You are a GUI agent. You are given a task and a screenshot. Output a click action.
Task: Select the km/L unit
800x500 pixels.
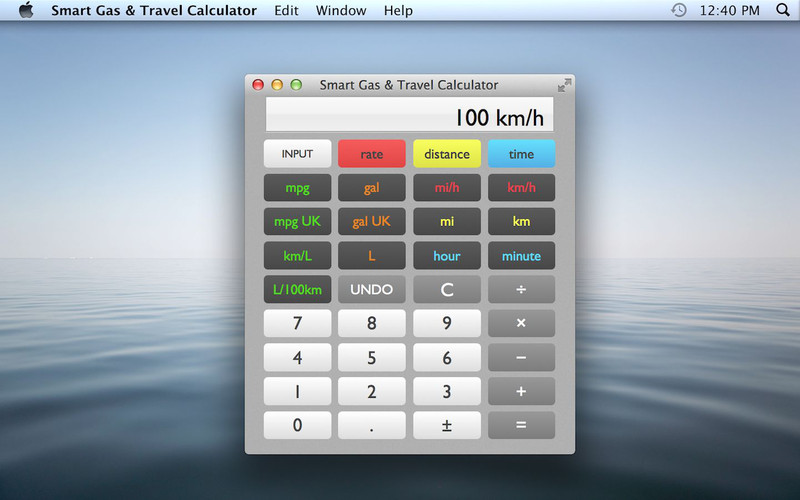tap(297, 256)
